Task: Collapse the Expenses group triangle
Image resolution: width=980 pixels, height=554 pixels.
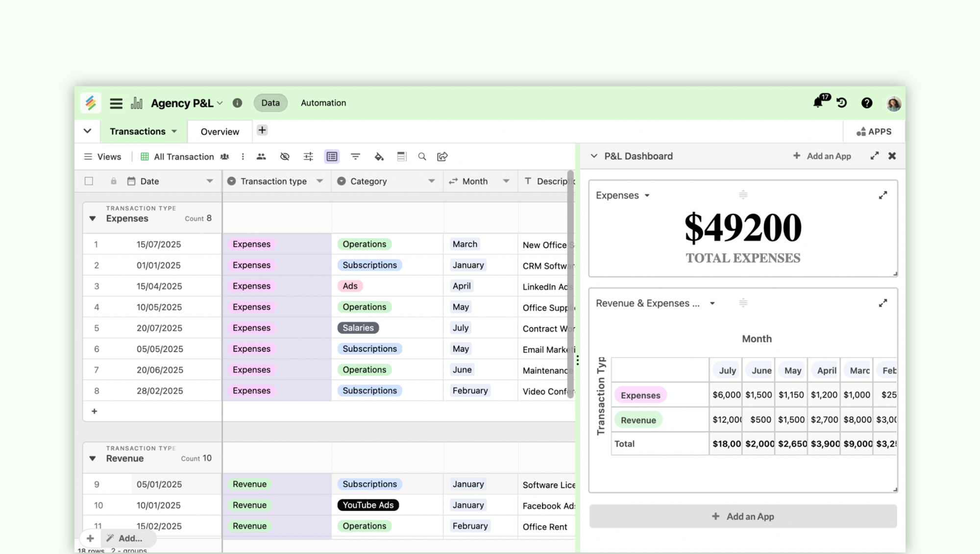Action: tap(93, 218)
